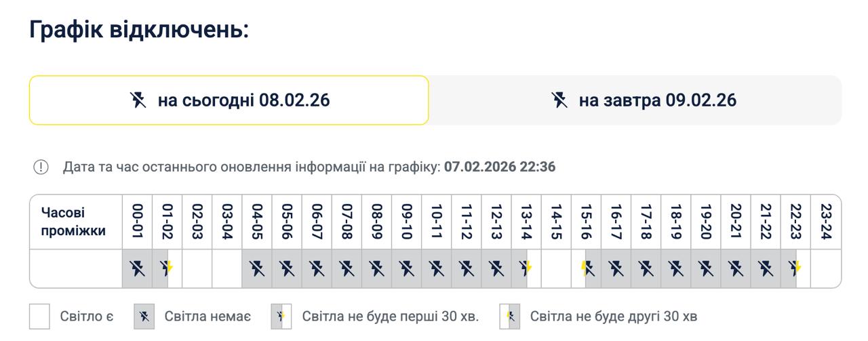The image size is (868, 341).
Task: Click the power-off icon in the 08-09 slot
Action: pyautogui.click(x=377, y=268)
